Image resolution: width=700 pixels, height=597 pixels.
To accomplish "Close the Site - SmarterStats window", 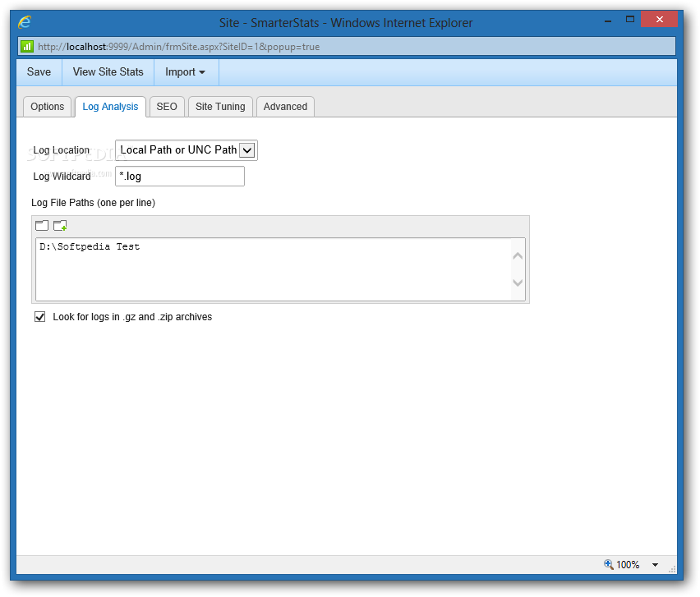I will click(x=660, y=19).
